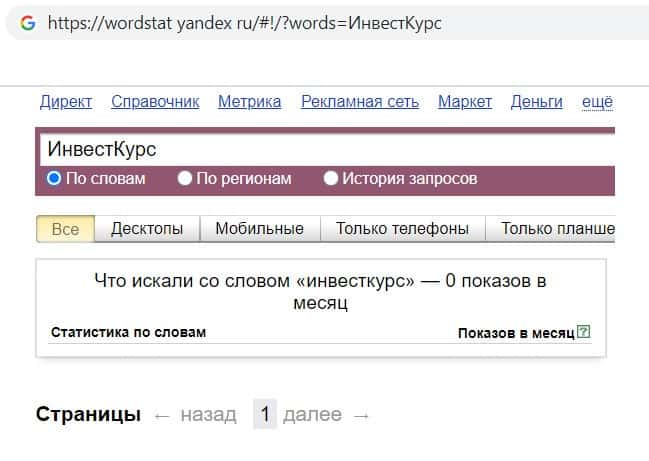Switch to the Только планшеты tab
649x461 pixels.
(x=557, y=229)
